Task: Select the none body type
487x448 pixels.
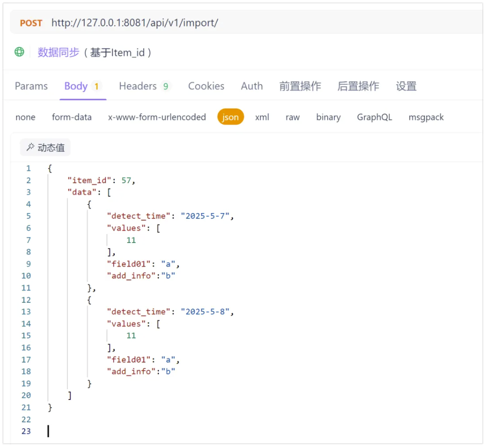Action: 25,117
